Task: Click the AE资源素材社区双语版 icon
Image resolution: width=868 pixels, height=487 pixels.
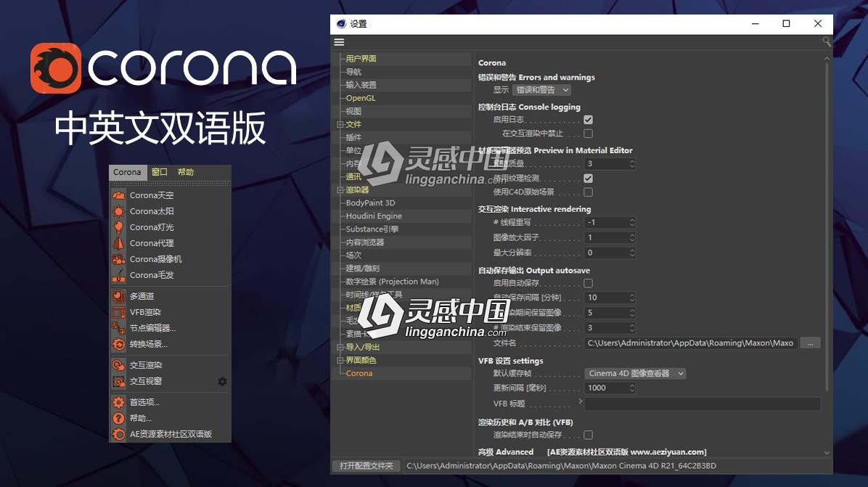Action: point(118,435)
